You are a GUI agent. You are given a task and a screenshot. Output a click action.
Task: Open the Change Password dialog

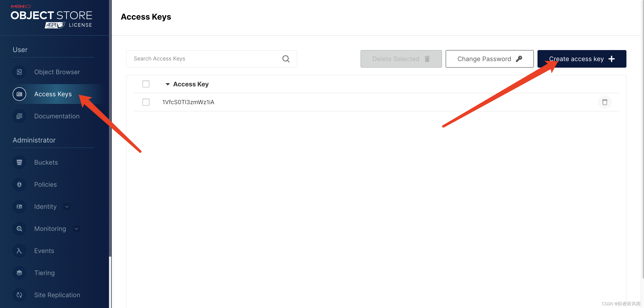tap(489, 59)
